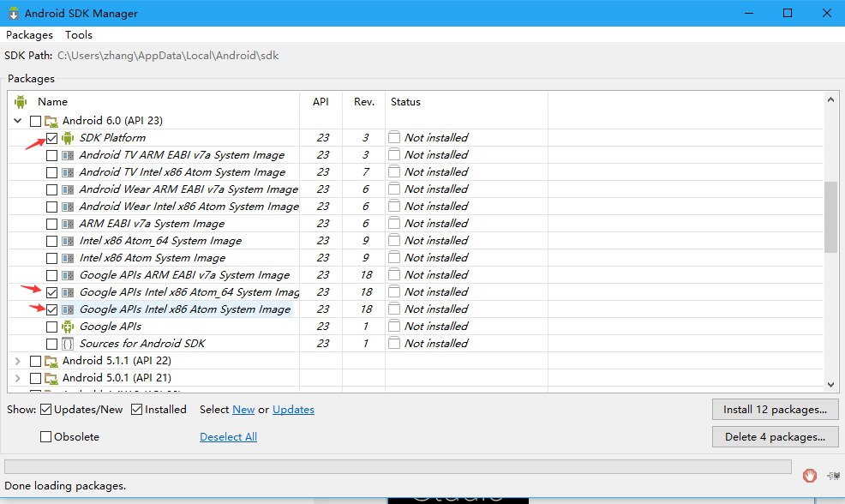Image resolution: width=845 pixels, height=504 pixels.
Task: Check the Android 5.1.1 (API 22) checkbox
Action: pos(36,361)
